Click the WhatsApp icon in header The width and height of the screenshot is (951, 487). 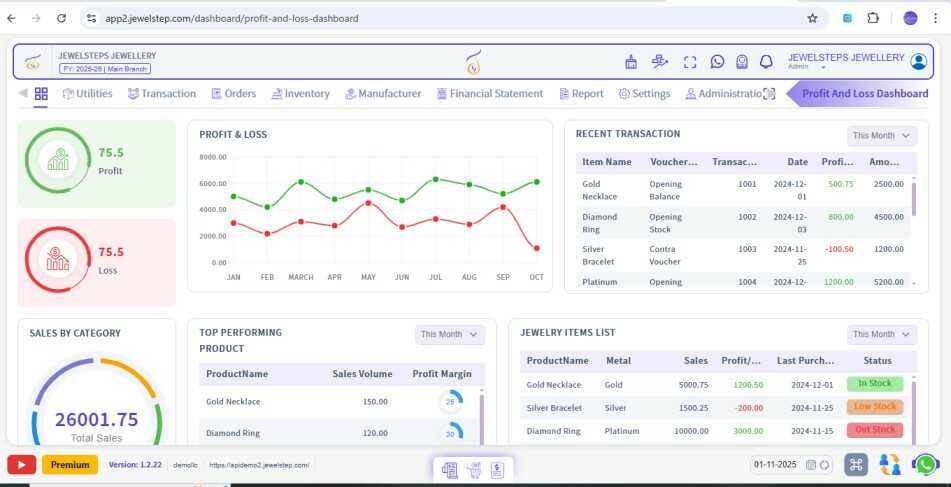tap(717, 62)
